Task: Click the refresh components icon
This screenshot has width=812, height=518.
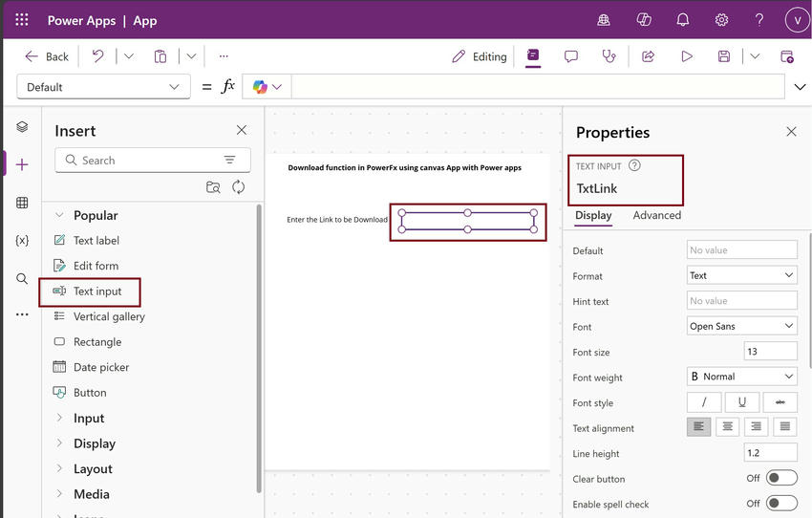Action: 238,187
